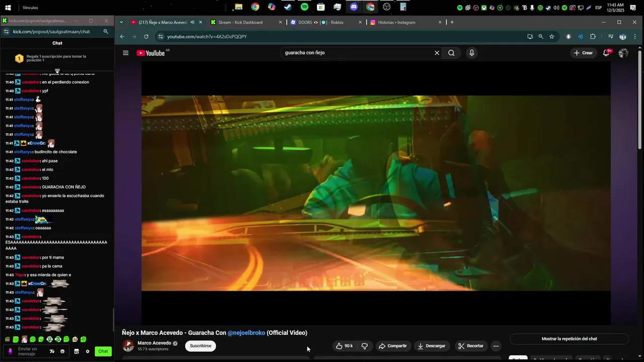Open Steam from the Windows taskbar
Image resolution: width=644 pixels, height=362 pixels.
pyautogui.click(x=288, y=7)
